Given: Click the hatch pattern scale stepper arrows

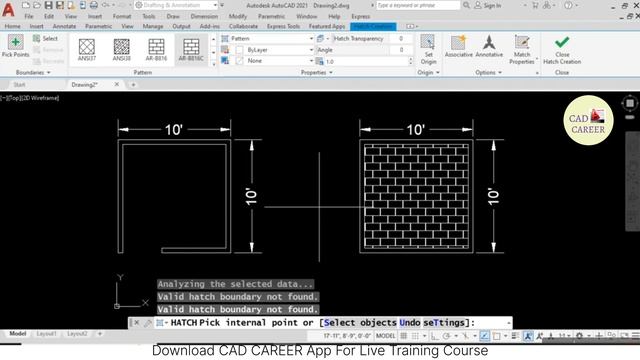Looking at the screenshot, I should click(410, 61).
